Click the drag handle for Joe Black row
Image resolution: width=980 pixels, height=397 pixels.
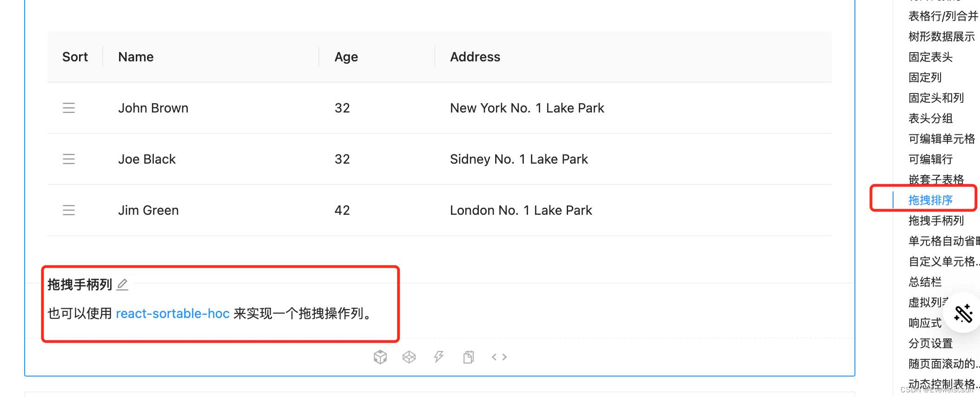coord(69,159)
